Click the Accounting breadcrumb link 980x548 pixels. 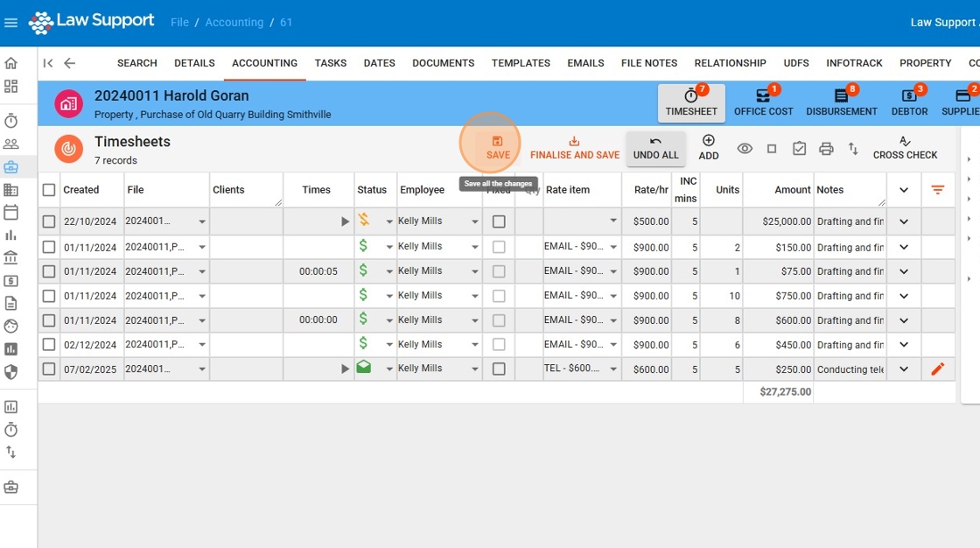[234, 23]
